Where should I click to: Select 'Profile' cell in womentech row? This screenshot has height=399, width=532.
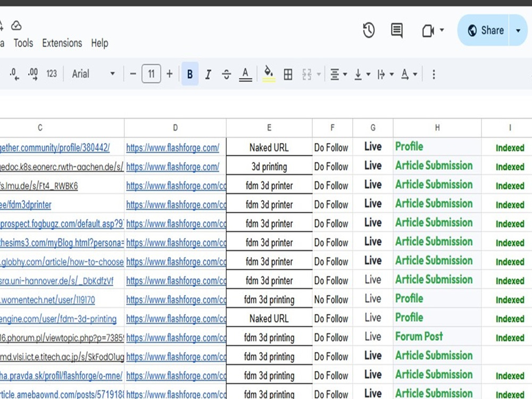coord(437,298)
